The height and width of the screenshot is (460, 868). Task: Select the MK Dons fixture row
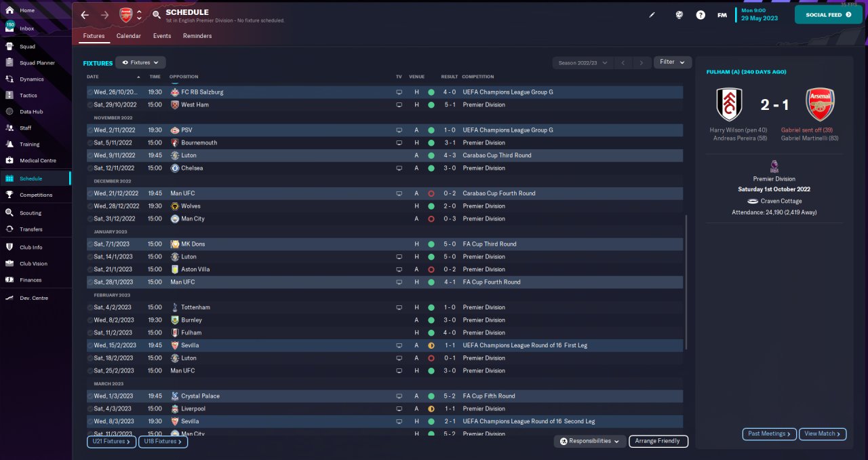click(384, 244)
